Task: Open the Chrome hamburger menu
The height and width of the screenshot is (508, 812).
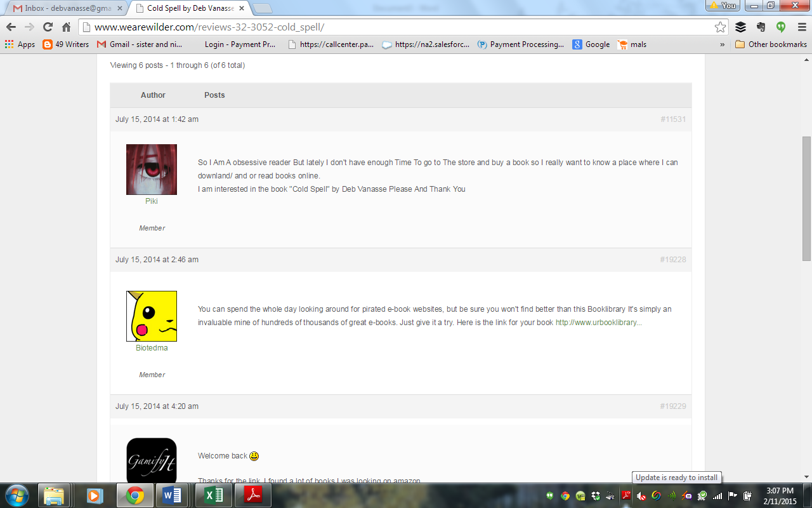Action: (801, 27)
